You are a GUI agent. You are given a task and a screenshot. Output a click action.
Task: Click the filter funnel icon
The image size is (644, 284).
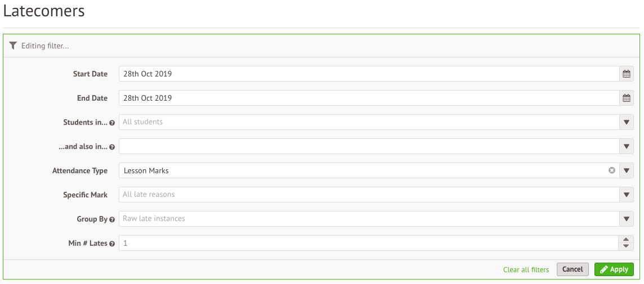(x=13, y=46)
